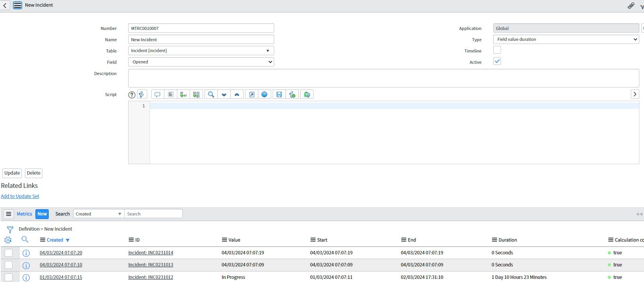644x282 pixels.
Task: Toggle full screen script editor
Action: coord(252,95)
